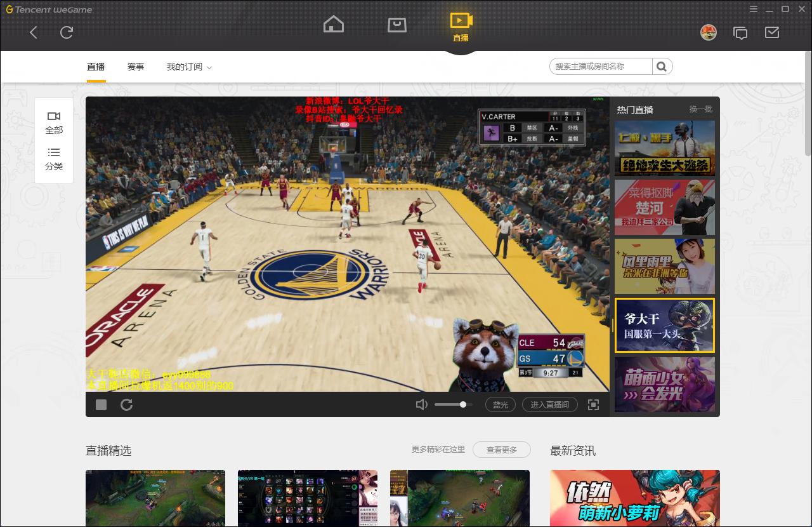
Task: Open the second featured stream with champion select
Action: click(308, 498)
